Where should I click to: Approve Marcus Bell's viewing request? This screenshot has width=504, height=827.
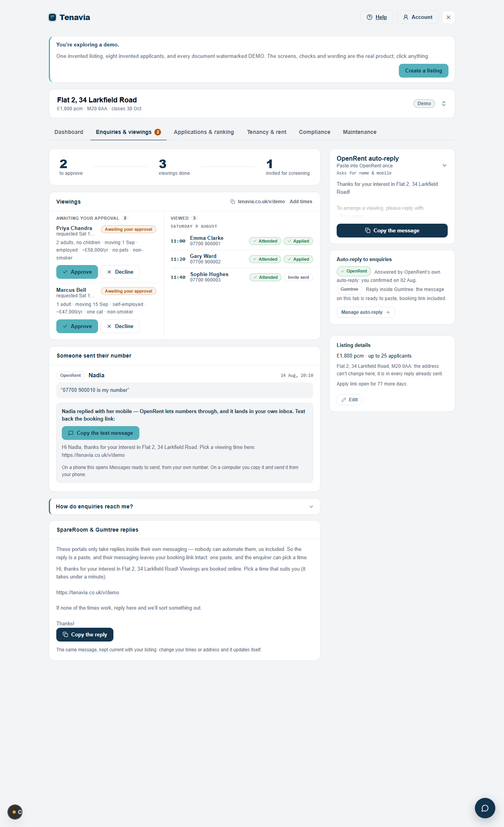77,326
